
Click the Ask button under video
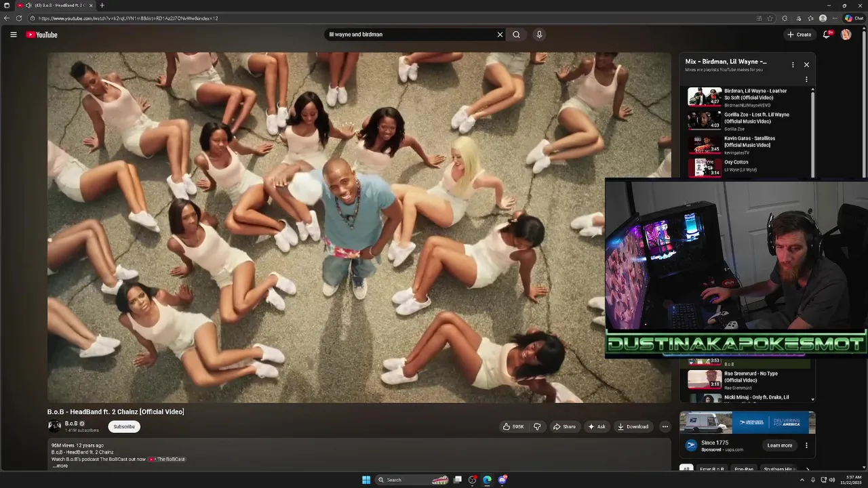point(597,426)
